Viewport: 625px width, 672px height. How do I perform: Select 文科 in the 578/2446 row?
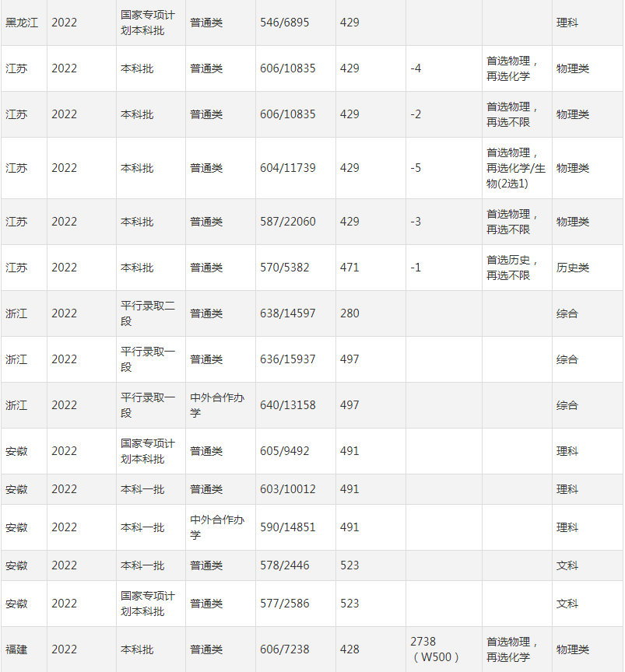tap(567, 565)
